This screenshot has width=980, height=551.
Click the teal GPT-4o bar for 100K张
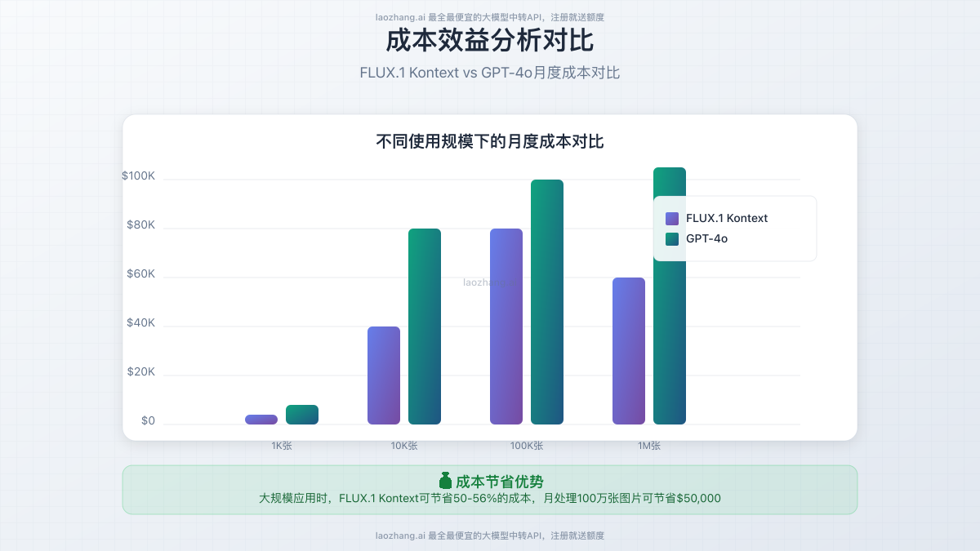[547, 302]
